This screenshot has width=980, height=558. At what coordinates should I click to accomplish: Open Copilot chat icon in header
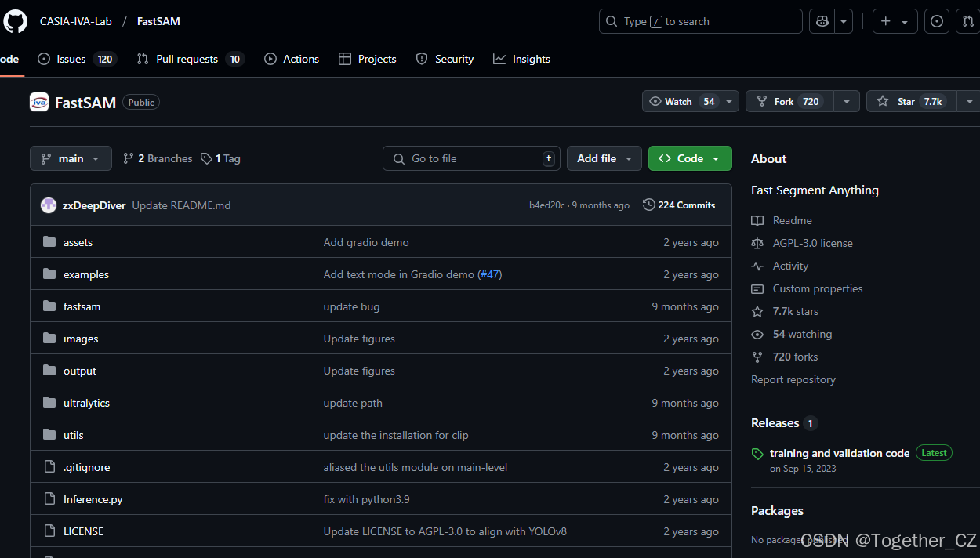click(822, 21)
